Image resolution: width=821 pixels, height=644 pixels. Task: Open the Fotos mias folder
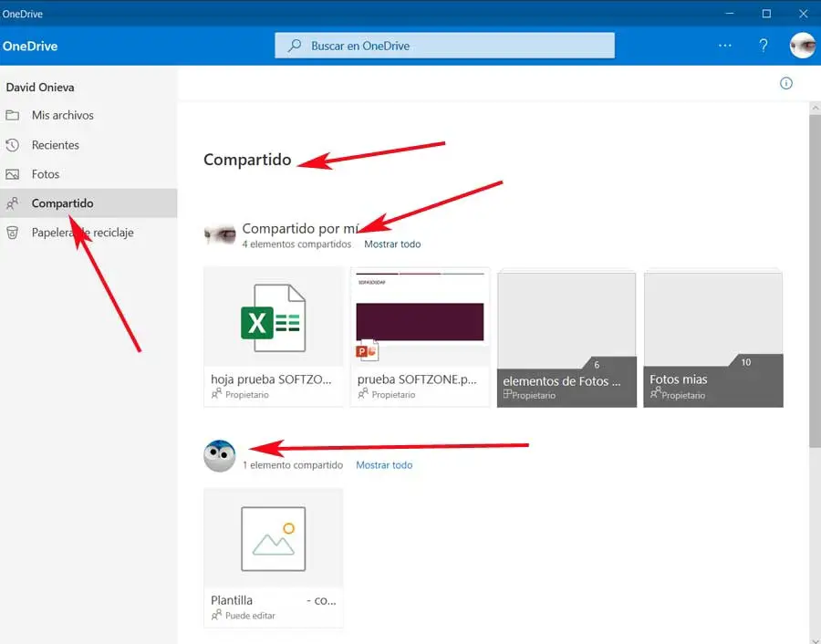[x=713, y=338]
